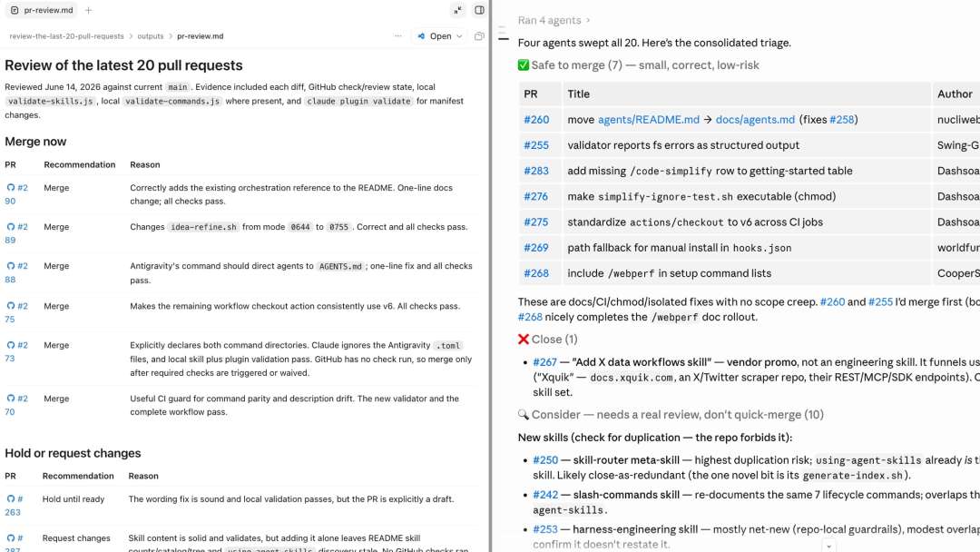
Task: Click the Title column header in the chat table
Action: pyautogui.click(x=579, y=94)
